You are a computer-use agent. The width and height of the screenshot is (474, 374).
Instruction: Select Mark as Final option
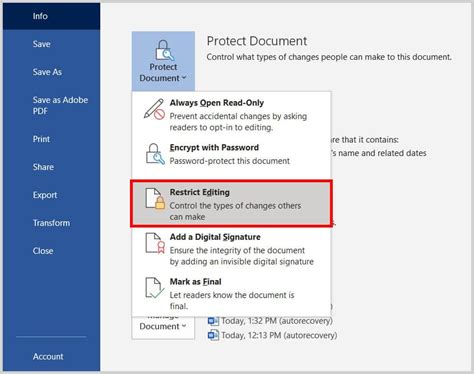(x=231, y=293)
